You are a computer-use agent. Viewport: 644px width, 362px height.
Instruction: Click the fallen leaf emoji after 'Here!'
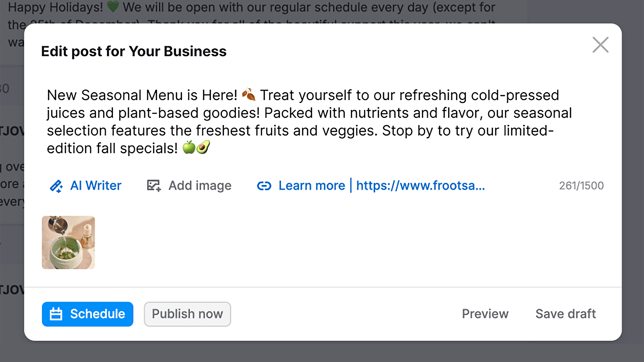coord(249,95)
